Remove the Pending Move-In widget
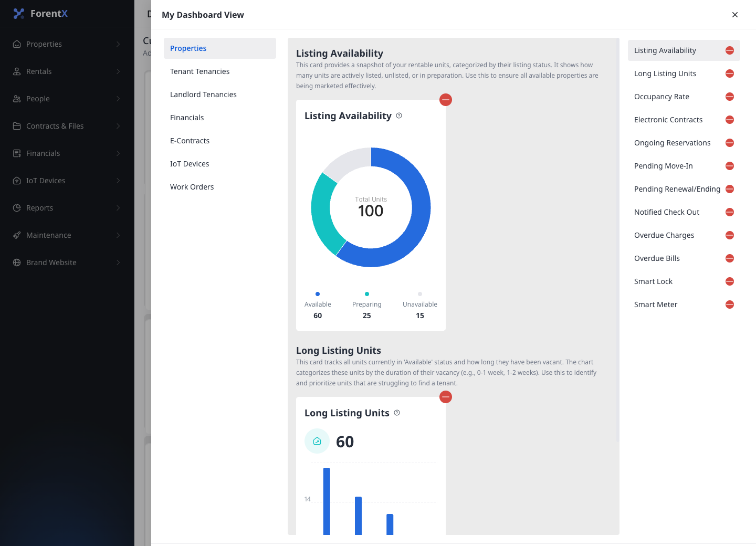 [x=730, y=166]
